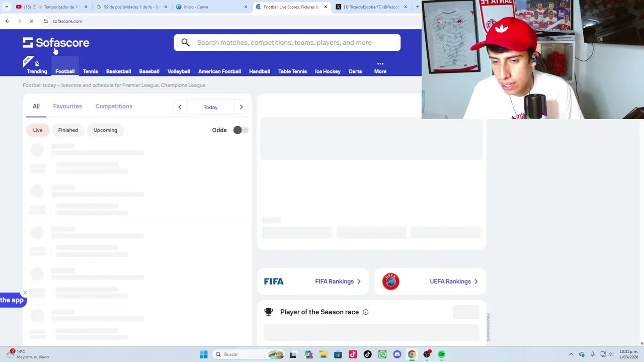Open Discord from taskbar
The image size is (644, 362).
point(397,354)
